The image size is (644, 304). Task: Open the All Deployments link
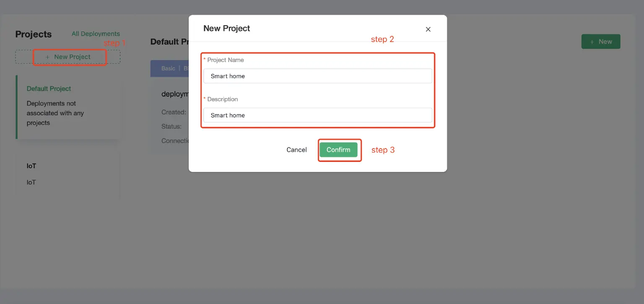tap(96, 34)
